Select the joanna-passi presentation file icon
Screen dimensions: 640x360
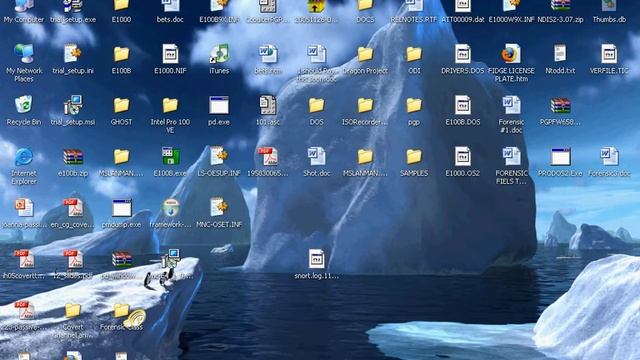tap(24, 208)
